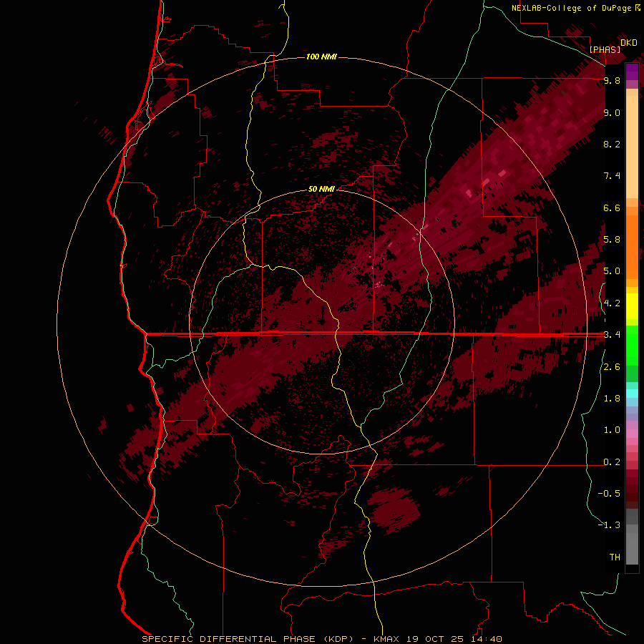This screenshot has height=644, width=644.
Task: Click the College of DuPage logo mark
Action: (x=638, y=7)
